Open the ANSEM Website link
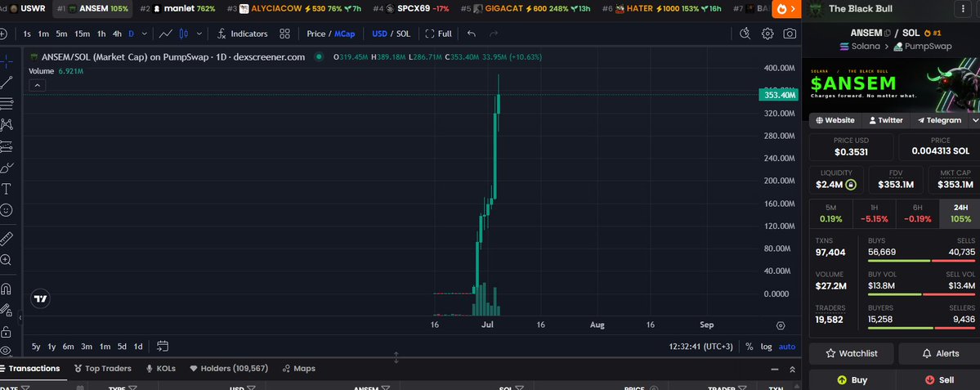 pyautogui.click(x=835, y=120)
